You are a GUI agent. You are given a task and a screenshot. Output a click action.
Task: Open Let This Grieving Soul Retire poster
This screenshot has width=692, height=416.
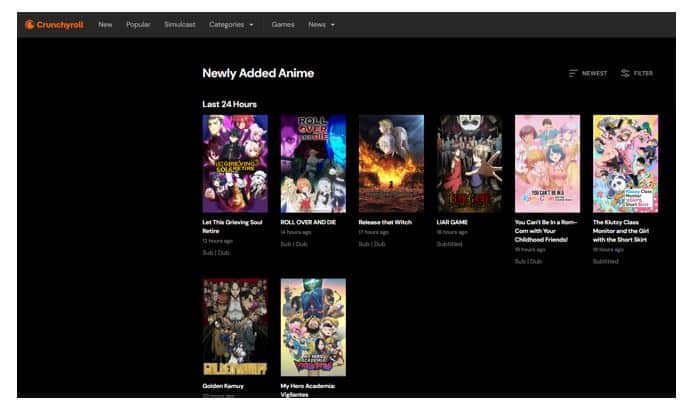tap(235, 164)
